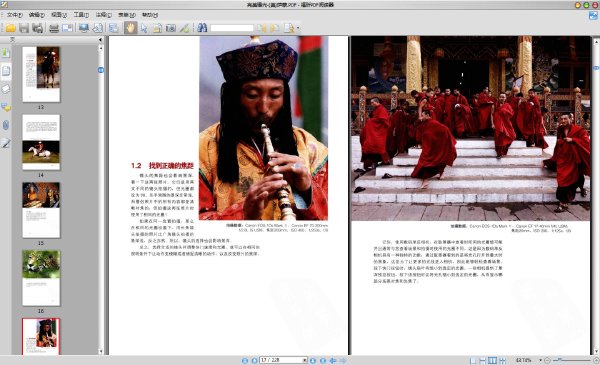Click thumbnail panel scroll up arrow
The image size is (600, 365).
[x=101, y=48]
